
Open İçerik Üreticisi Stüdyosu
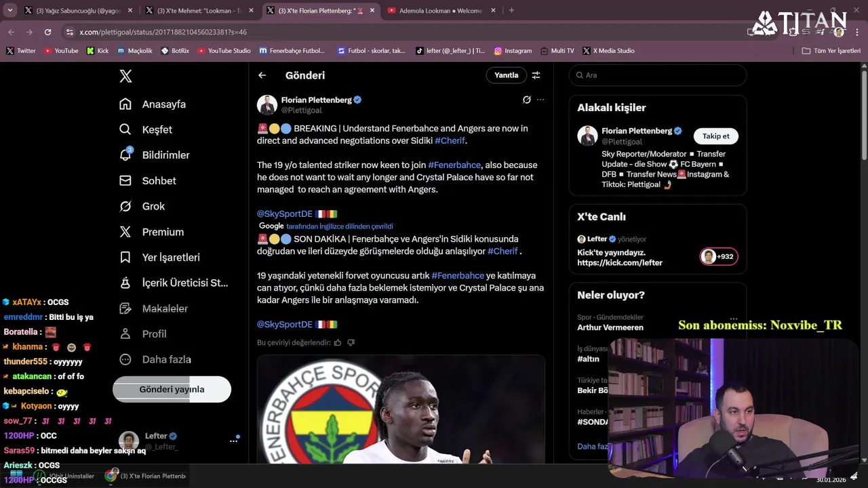point(174,283)
